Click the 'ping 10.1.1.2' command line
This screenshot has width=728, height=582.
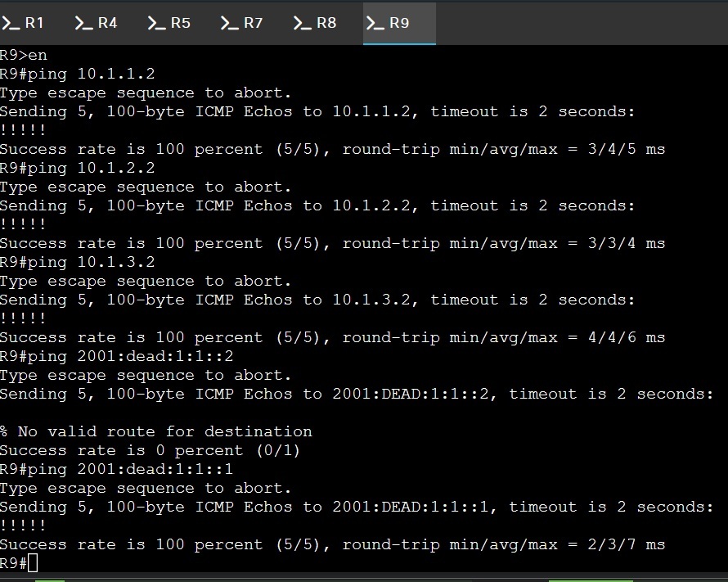[x=78, y=74]
